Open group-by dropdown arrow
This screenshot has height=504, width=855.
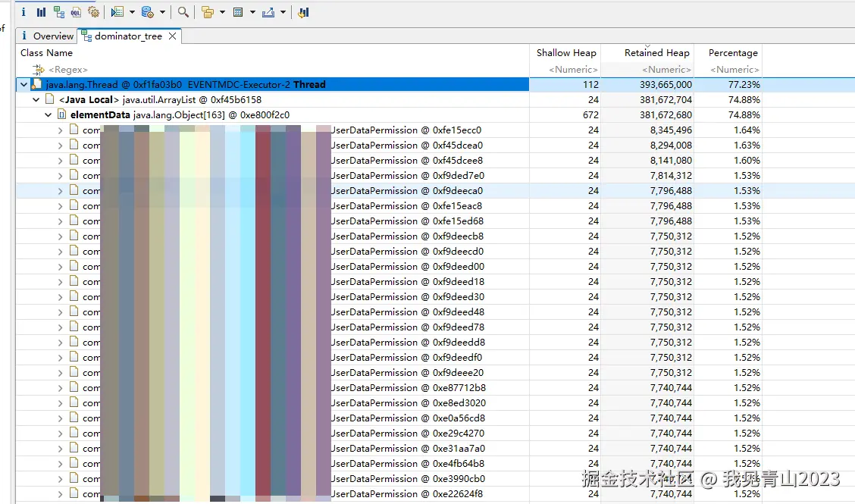(223, 12)
